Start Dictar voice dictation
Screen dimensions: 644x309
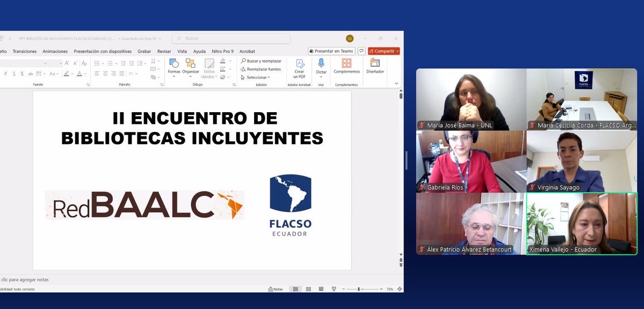coord(321,68)
